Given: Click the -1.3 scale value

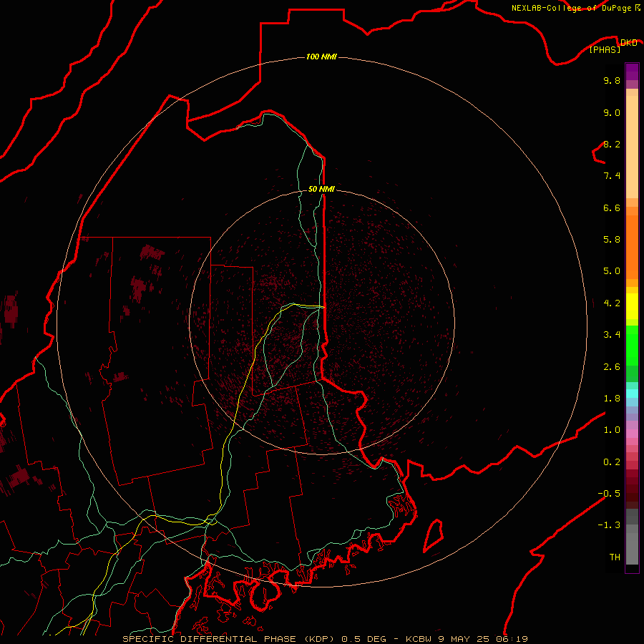Looking at the screenshot, I should [x=609, y=525].
